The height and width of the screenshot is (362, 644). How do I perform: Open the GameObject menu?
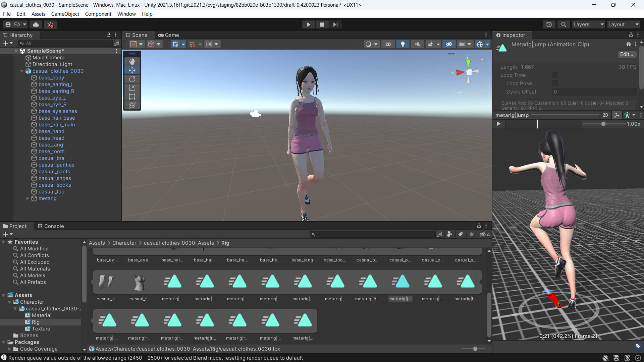[65, 14]
